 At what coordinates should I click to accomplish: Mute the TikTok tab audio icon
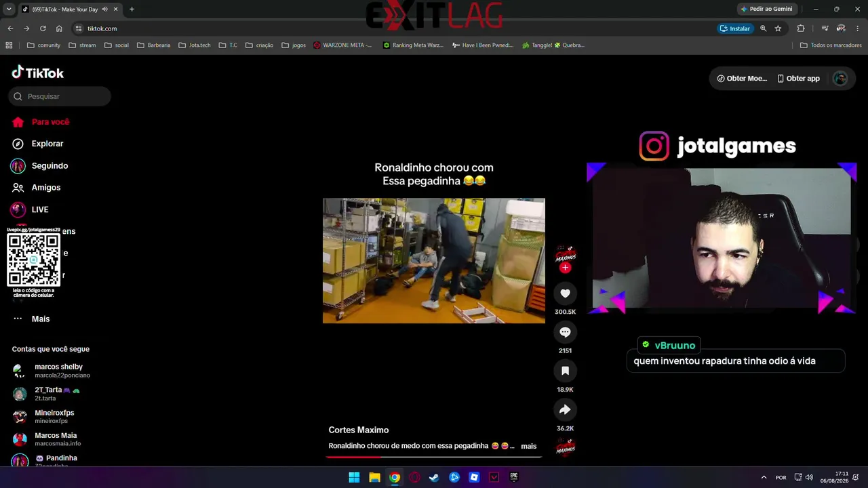104,9
